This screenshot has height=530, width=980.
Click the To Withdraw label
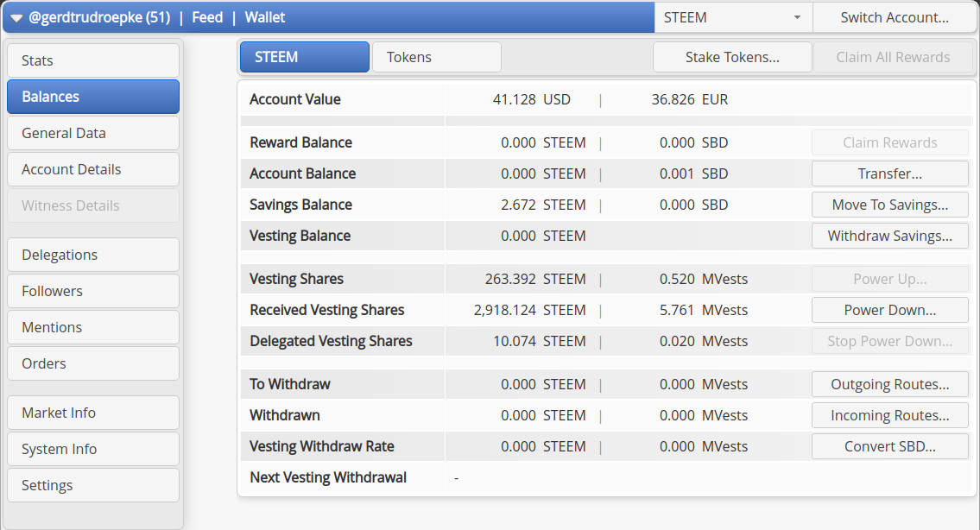289,384
